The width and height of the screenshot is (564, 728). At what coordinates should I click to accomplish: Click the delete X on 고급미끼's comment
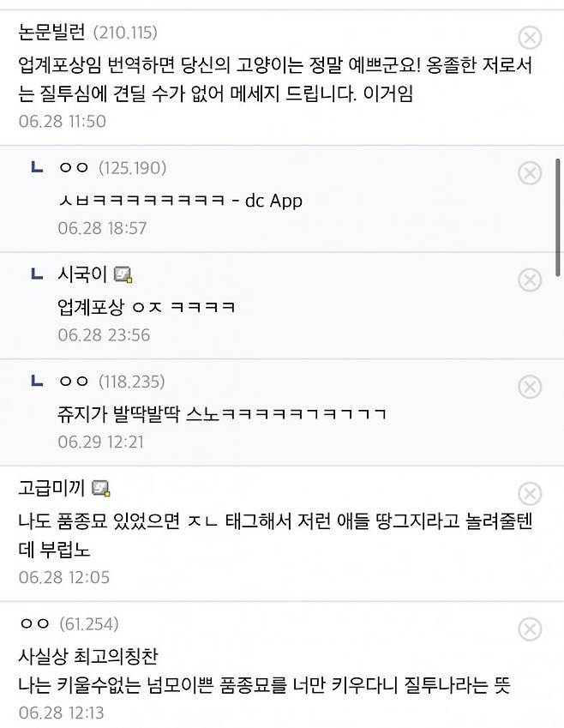530,491
